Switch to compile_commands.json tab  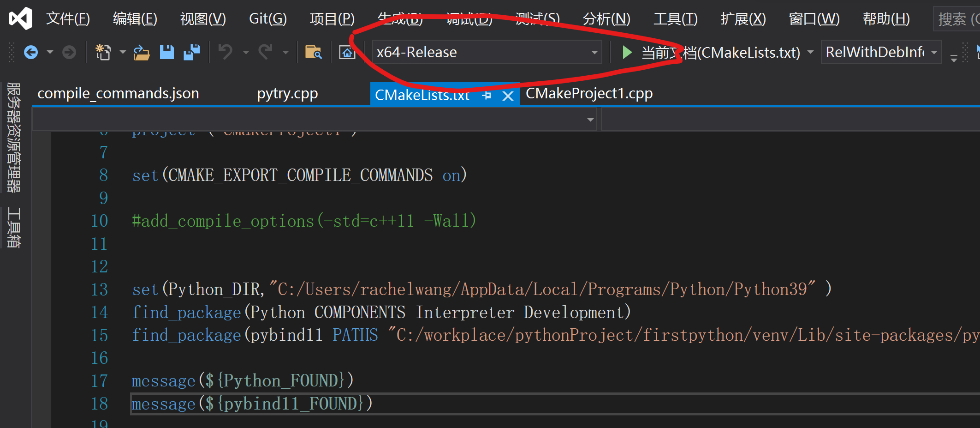(x=118, y=94)
